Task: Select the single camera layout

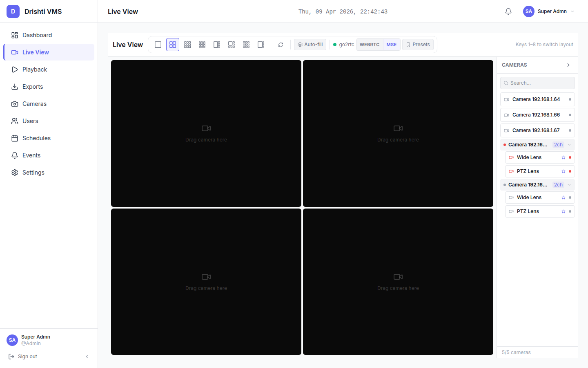Action: (x=158, y=45)
